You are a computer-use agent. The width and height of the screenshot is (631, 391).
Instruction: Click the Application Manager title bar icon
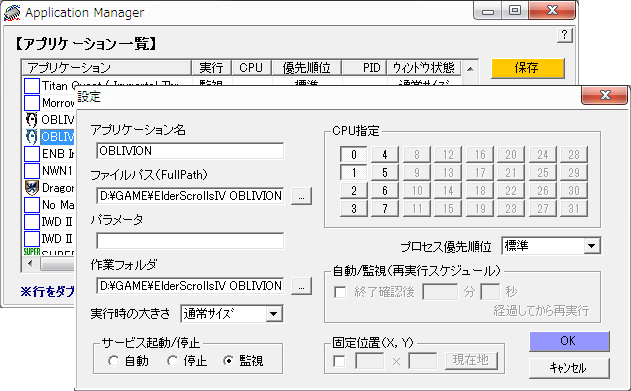tap(12, 13)
